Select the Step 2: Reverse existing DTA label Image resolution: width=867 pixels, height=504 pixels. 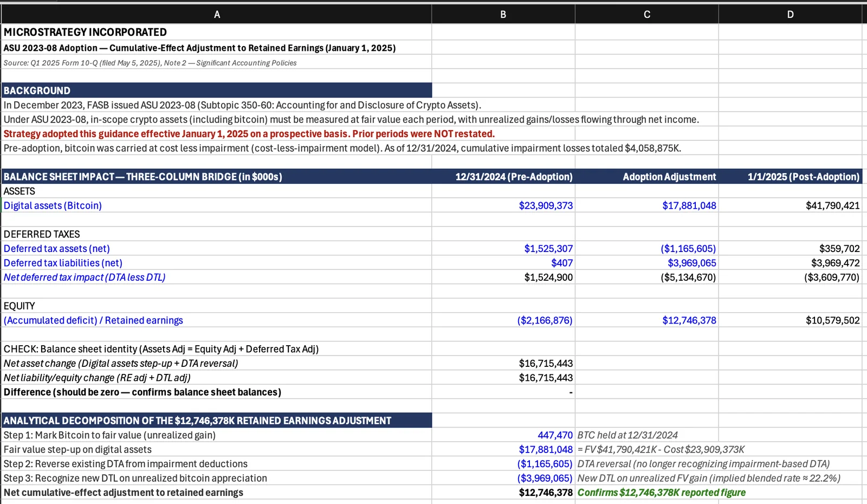(217, 463)
